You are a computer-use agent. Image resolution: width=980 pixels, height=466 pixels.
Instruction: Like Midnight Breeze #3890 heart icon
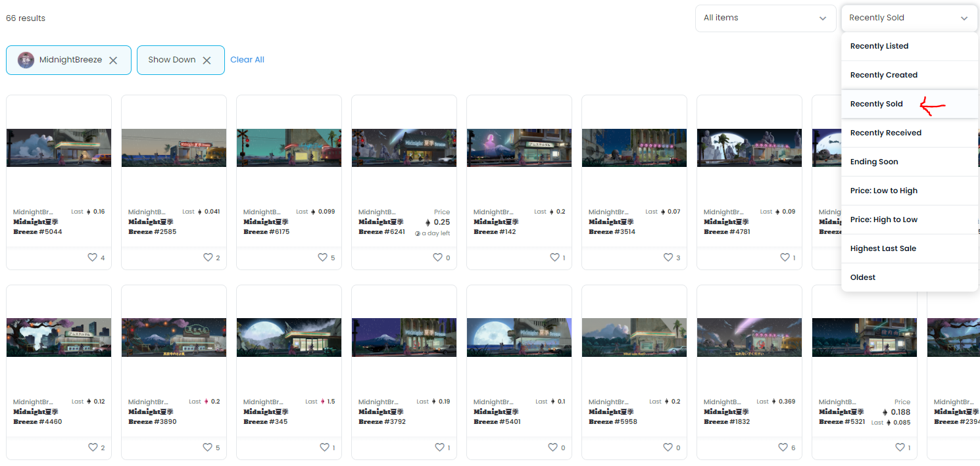(207, 448)
